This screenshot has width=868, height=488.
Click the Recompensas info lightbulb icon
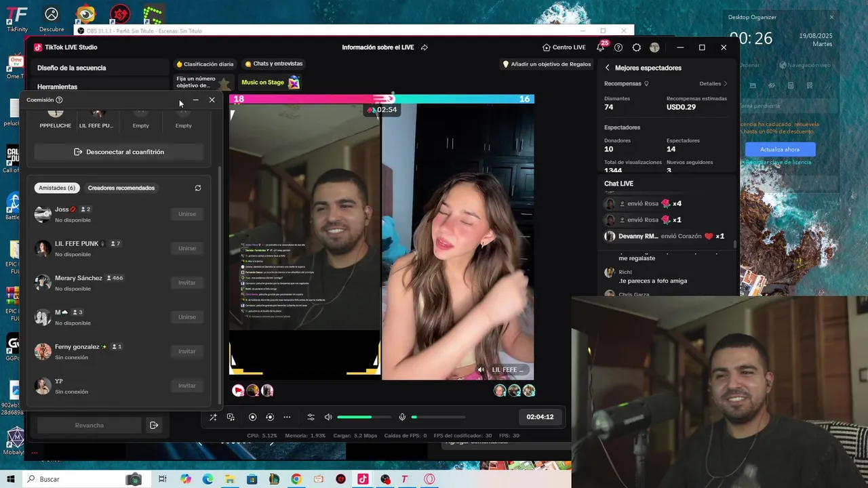[646, 84]
